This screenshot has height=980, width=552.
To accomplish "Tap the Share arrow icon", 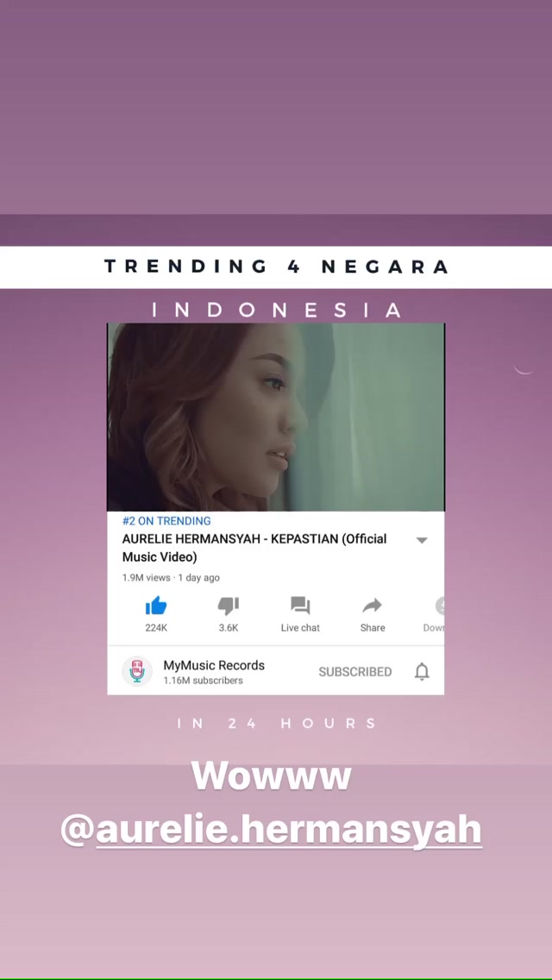I will pyautogui.click(x=372, y=606).
